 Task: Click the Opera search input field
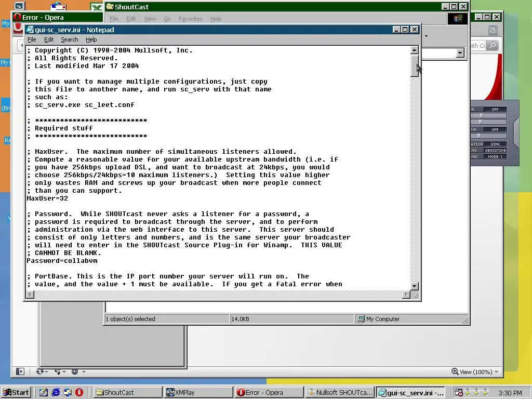pos(478,45)
